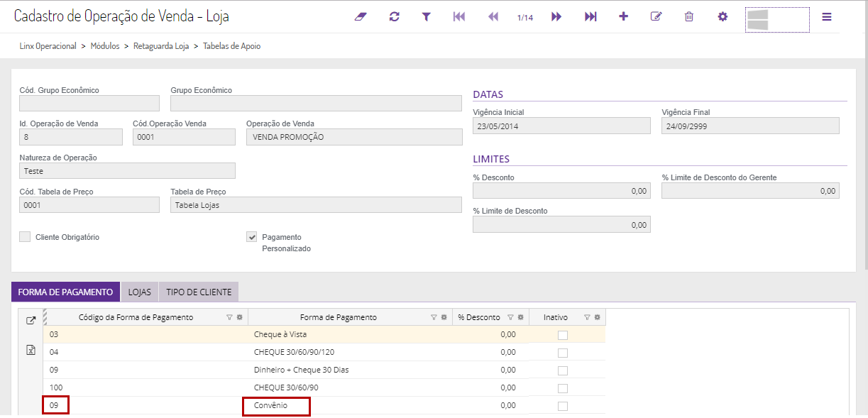Open settings gear in the top toolbar
Screen dimensions: 868x418
click(x=723, y=16)
